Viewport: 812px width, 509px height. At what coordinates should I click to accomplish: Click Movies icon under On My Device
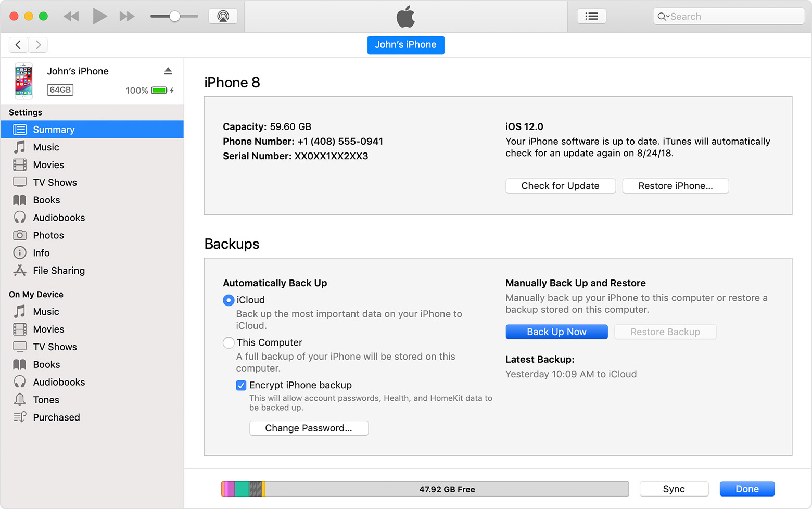tap(20, 329)
